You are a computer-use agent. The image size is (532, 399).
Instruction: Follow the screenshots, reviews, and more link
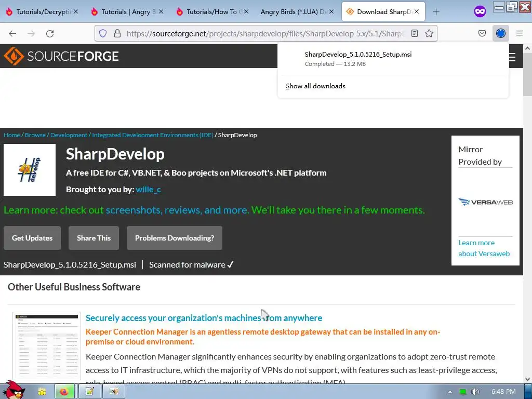click(x=178, y=210)
